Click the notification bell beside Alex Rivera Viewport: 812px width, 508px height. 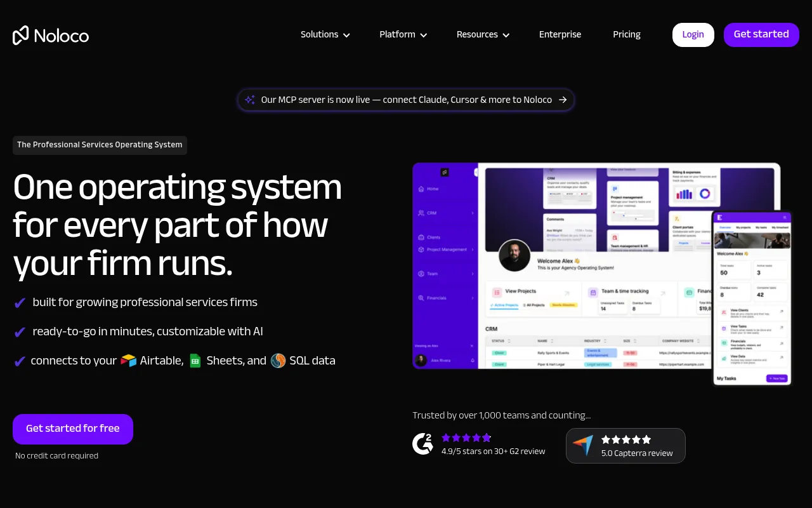tap(473, 360)
